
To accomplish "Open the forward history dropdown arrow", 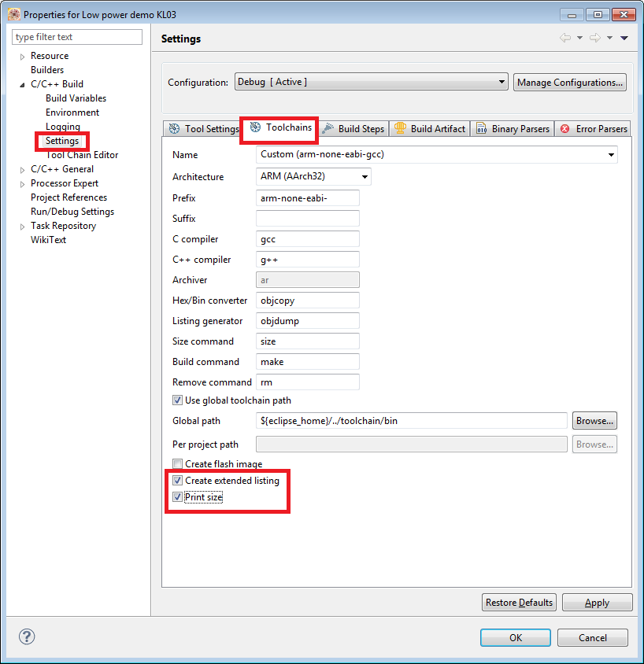I will (609, 38).
